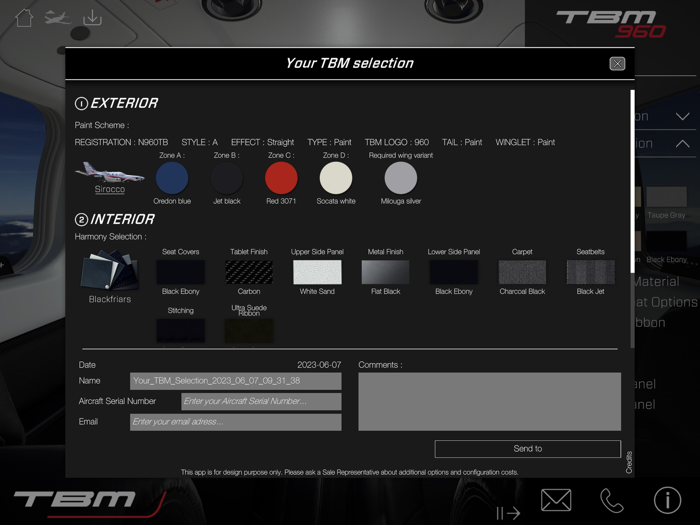Click the Email address field
Image resolution: width=700 pixels, height=525 pixels.
tap(236, 422)
